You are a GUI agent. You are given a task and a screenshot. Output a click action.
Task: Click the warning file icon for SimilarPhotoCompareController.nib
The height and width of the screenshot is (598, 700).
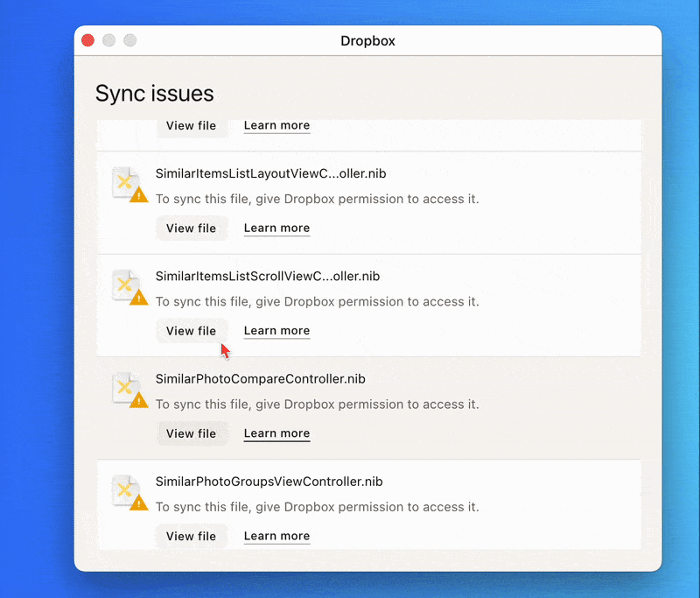click(129, 390)
